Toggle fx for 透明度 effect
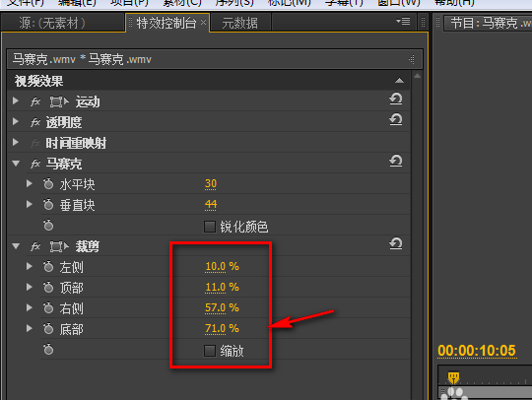532x400 pixels. 35,122
